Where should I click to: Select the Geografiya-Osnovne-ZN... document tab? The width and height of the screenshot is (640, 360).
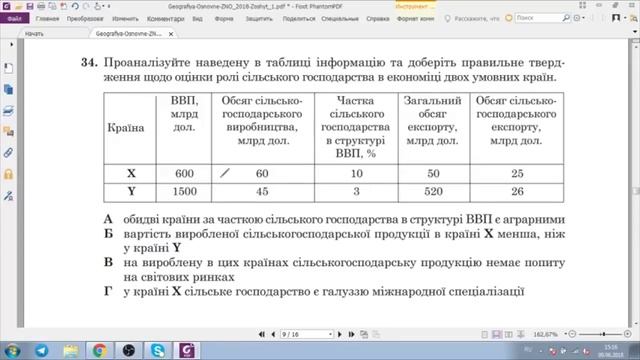tap(129, 34)
